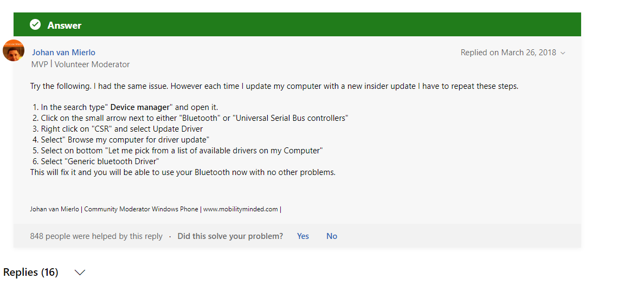Click the 'Answer' header label
This screenshot has width=644, height=285.
(65, 25)
